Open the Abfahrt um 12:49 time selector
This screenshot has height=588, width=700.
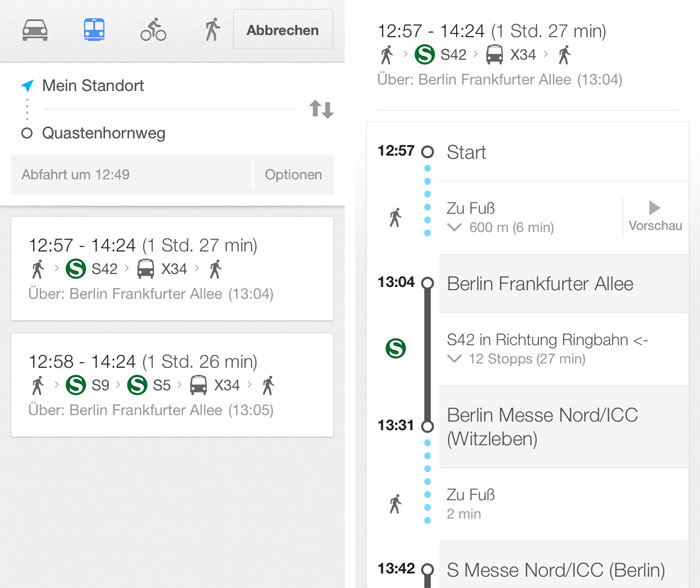[131, 175]
